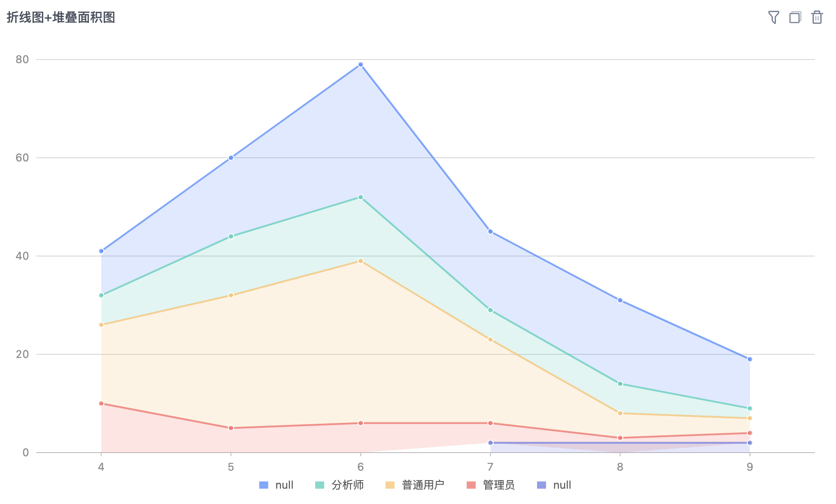This screenshot has width=836, height=504.
Task: Click the teal 分析师 legend swatch
Action: tap(320, 485)
